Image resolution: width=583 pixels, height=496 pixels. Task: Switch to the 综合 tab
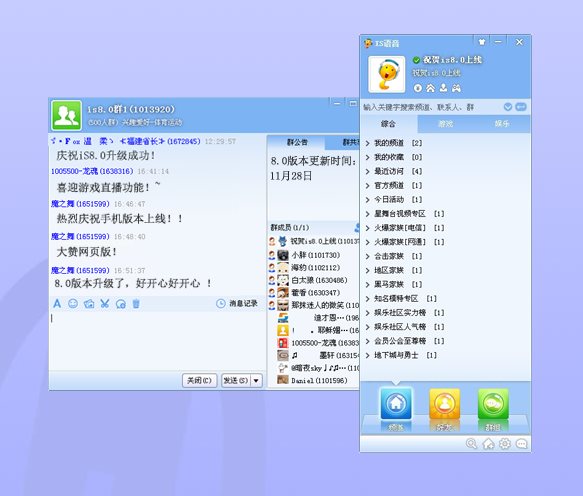(x=389, y=124)
